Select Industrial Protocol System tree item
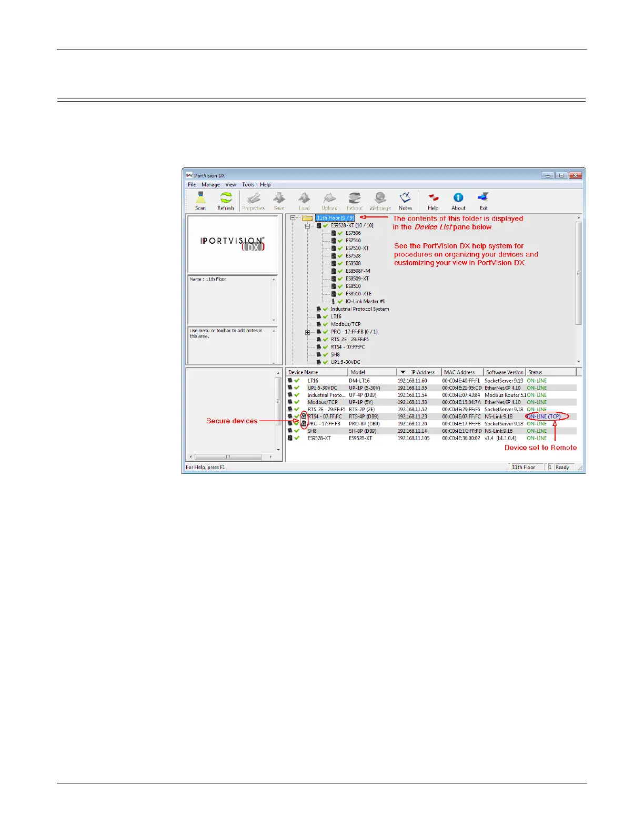Screen dimensions: 644x834 360,309
